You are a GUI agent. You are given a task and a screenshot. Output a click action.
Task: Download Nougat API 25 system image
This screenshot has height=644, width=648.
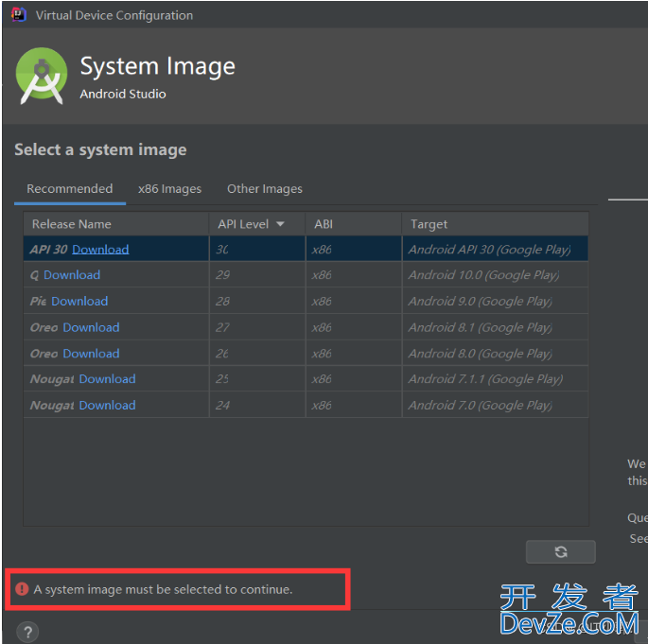coord(107,379)
